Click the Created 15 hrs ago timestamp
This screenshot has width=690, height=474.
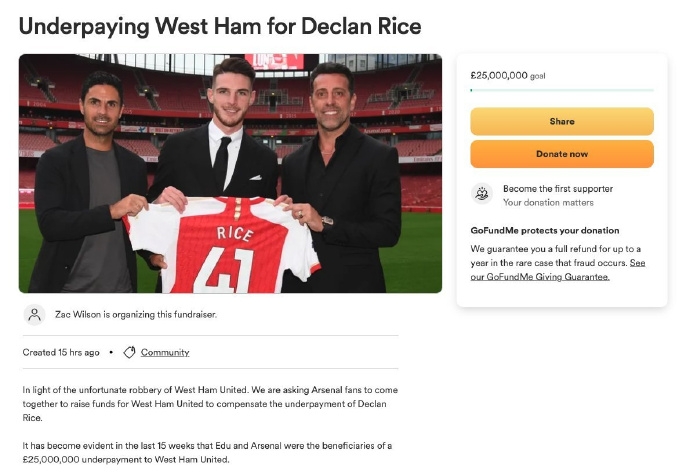pyautogui.click(x=61, y=352)
